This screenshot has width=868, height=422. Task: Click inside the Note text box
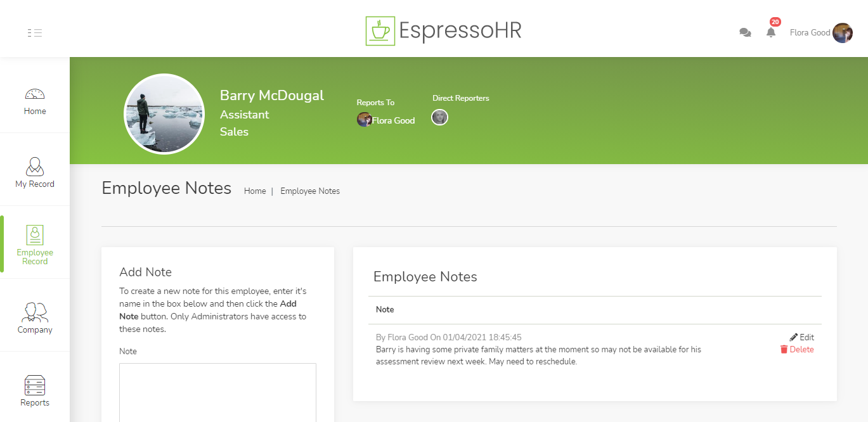217,393
